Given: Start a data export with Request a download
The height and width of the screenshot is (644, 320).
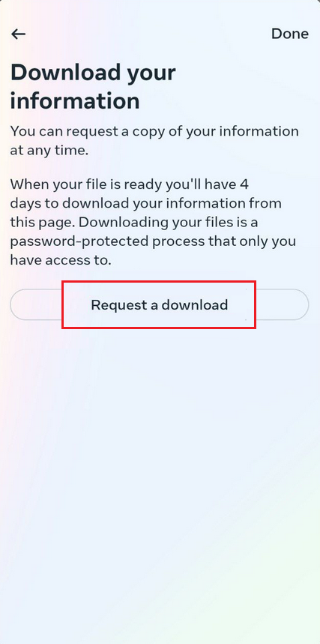Looking at the screenshot, I should [160, 304].
